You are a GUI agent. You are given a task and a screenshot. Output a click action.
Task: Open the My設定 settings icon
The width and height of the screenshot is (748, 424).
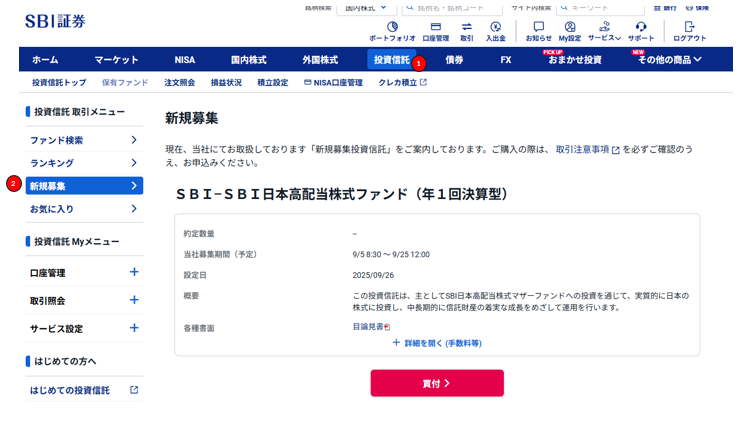pos(569,28)
